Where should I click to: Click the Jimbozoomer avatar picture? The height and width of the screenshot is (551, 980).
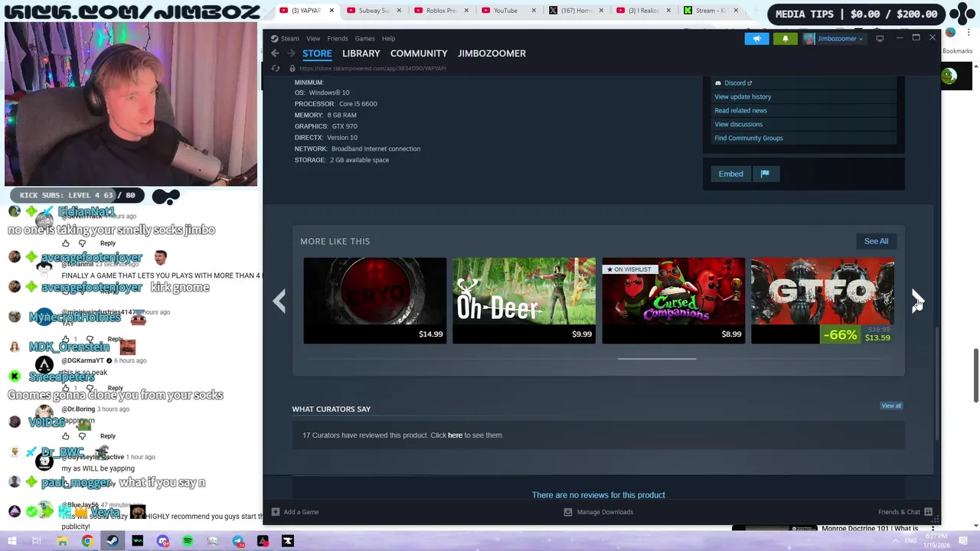point(808,38)
